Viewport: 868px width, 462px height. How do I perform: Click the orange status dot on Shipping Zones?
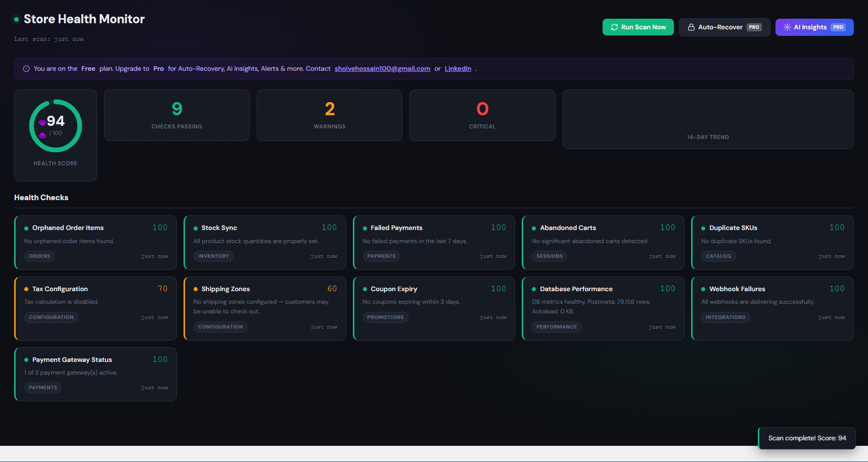coord(196,289)
